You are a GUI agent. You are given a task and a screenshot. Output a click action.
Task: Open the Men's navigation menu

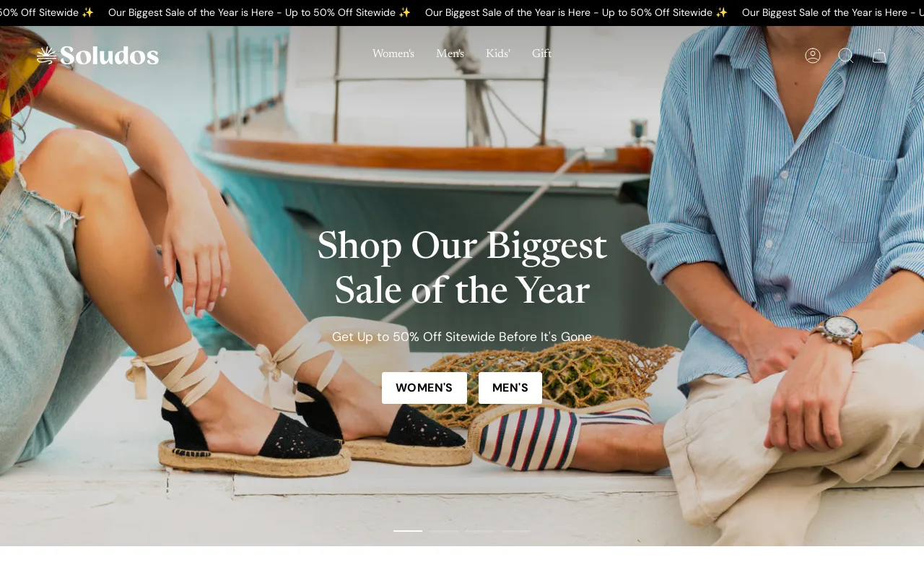point(450,53)
